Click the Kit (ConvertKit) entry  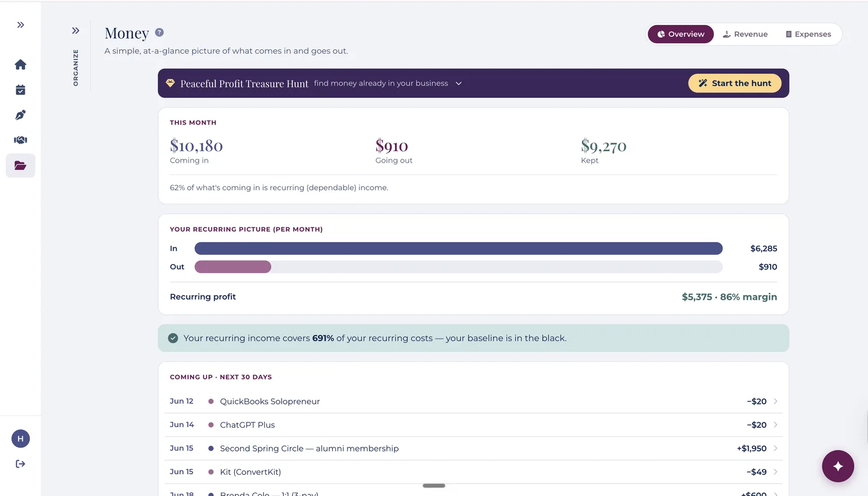(473, 472)
